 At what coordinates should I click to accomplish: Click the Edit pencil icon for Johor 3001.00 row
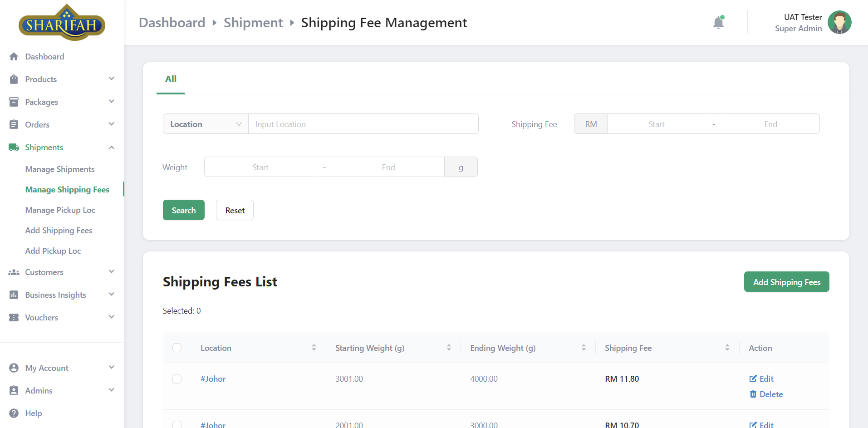(x=753, y=379)
